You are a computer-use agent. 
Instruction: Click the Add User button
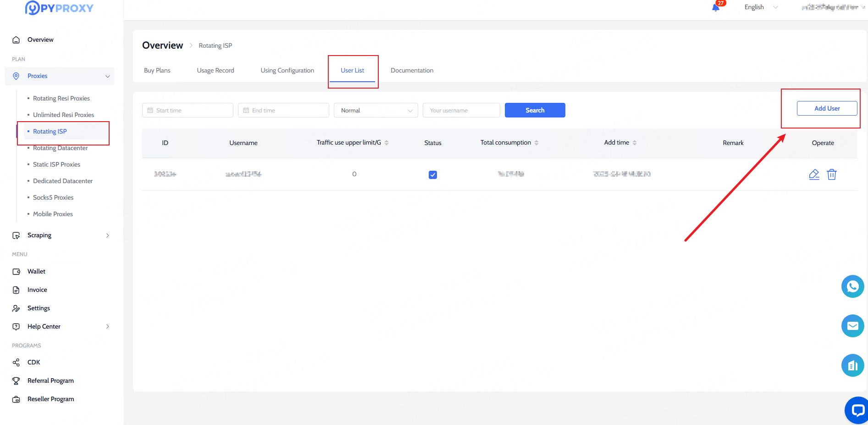[827, 109]
